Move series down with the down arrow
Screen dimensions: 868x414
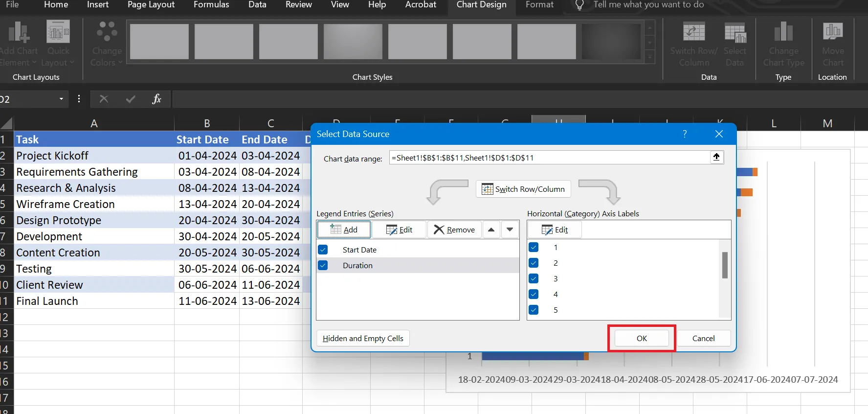point(510,230)
